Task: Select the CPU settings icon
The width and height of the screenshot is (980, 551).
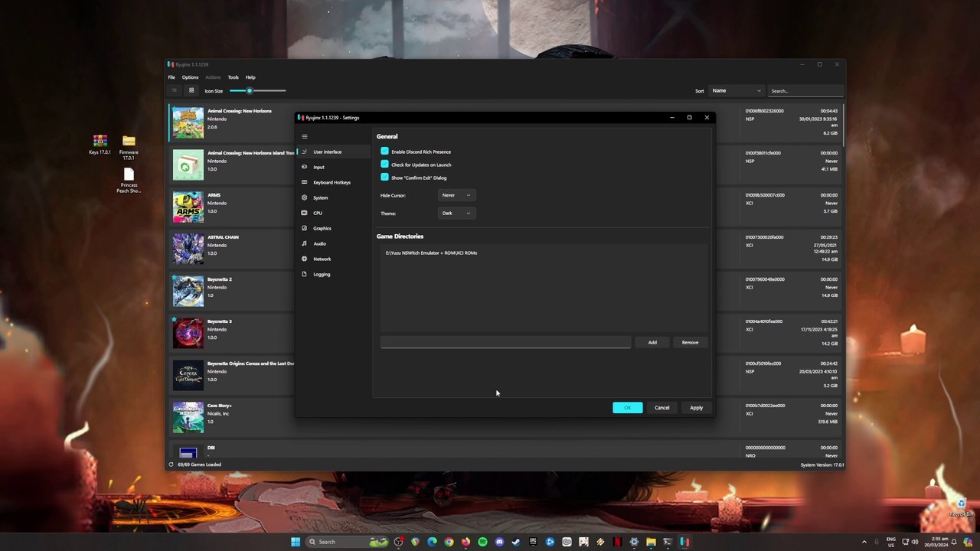Action: [304, 213]
